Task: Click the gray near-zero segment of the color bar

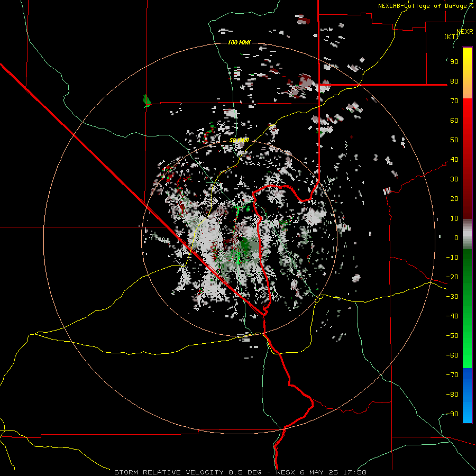Action: [x=467, y=234]
